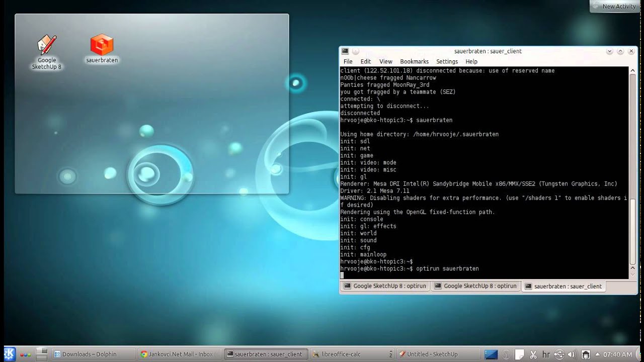Open Konsole Bookmarks menu

pyautogui.click(x=414, y=61)
